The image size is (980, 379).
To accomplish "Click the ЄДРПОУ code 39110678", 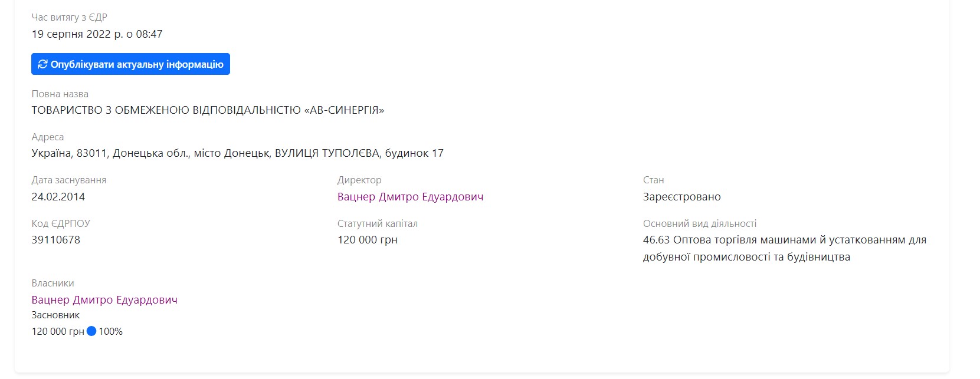I will click(55, 240).
